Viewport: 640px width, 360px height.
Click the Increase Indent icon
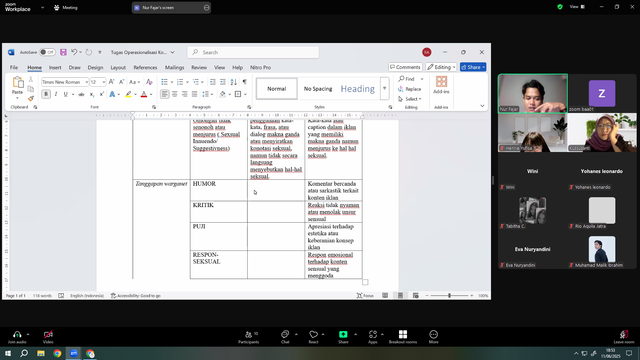tap(222, 82)
